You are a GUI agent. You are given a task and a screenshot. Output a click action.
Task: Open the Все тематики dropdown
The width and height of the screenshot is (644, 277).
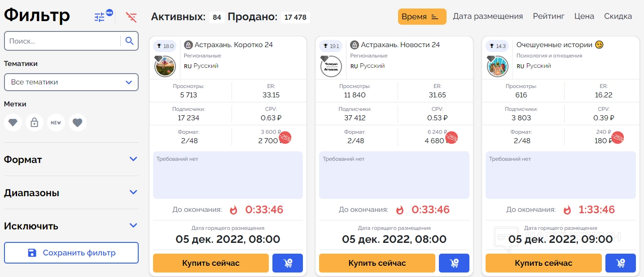(71, 82)
